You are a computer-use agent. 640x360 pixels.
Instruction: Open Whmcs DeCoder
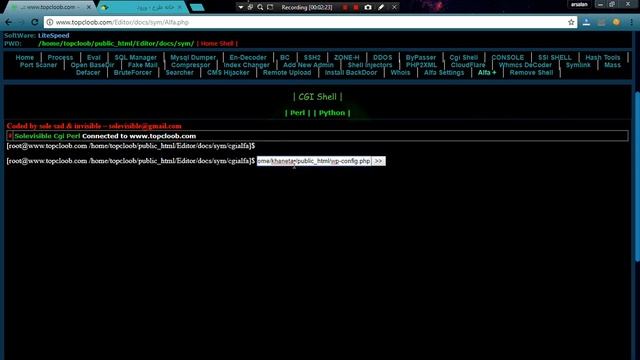525,65
